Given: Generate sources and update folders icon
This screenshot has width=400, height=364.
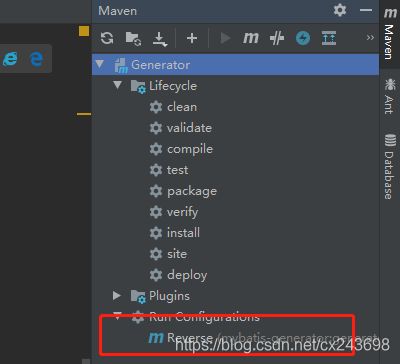Looking at the screenshot, I should click(133, 39).
